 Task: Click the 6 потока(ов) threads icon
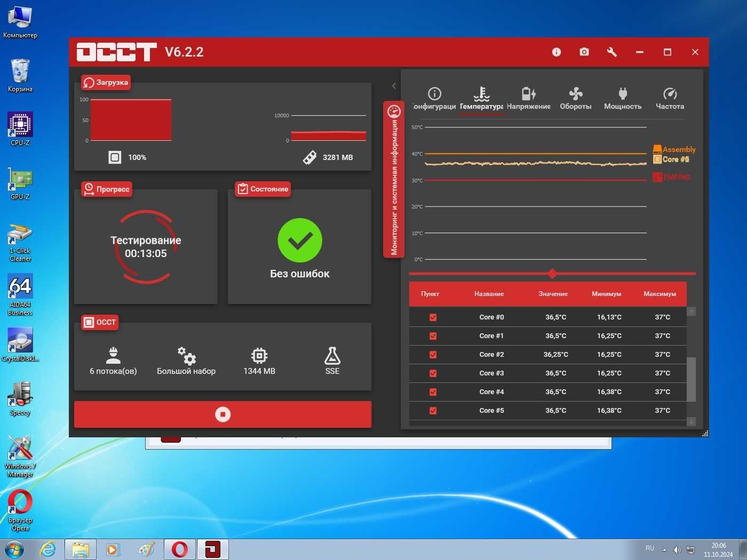[x=113, y=355]
